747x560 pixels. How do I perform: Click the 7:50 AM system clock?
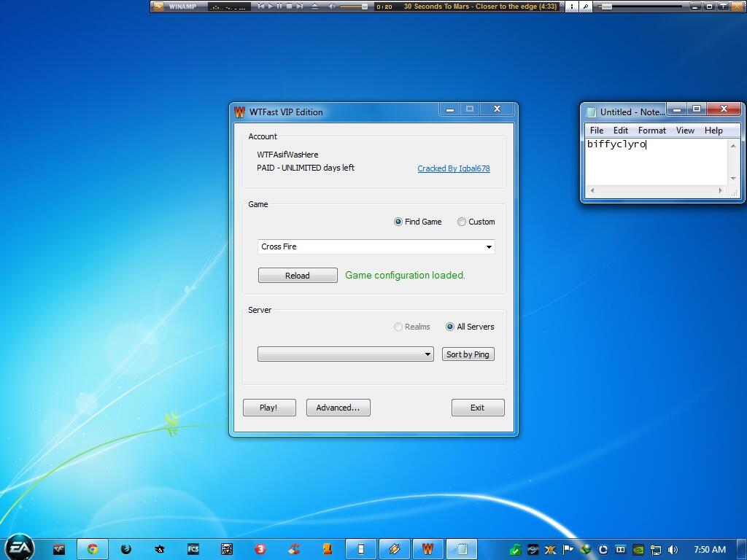point(710,550)
